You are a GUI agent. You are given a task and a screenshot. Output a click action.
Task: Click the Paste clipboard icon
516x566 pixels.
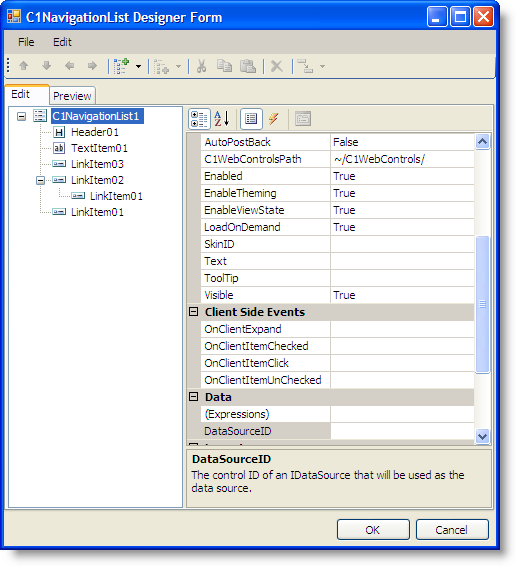coord(248,66)
